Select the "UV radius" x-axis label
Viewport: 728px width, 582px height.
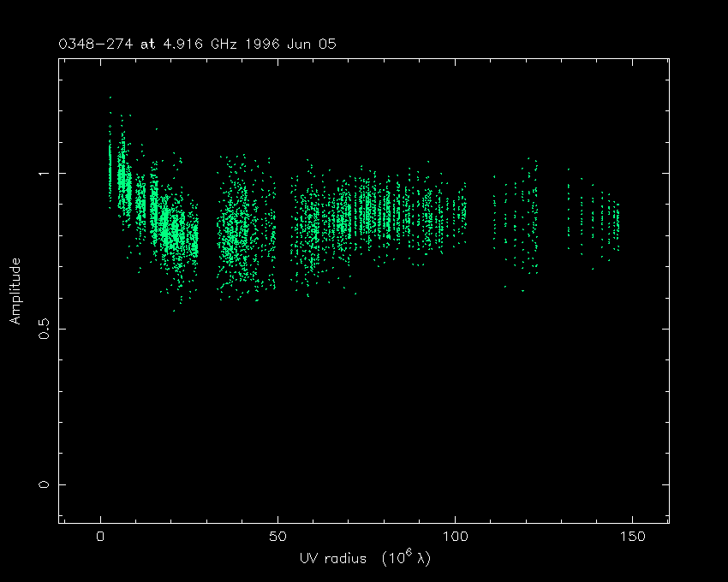(331, 559)
